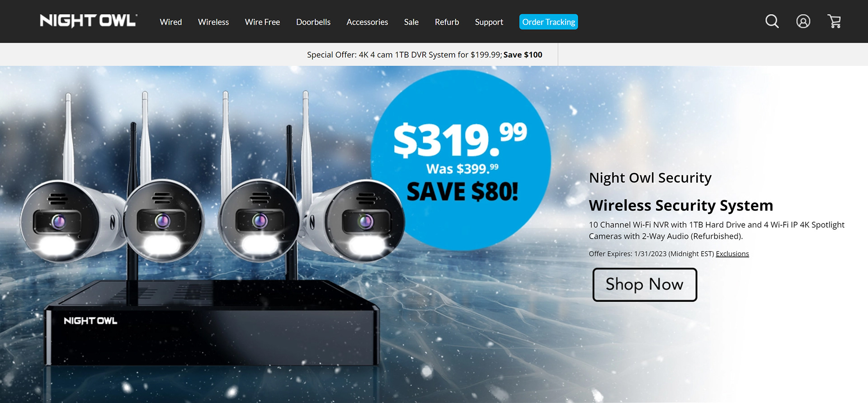Viewport: 868px width, 403px height.
Task: Open the shopping cart icon
Action: click(x=834, y=21)
